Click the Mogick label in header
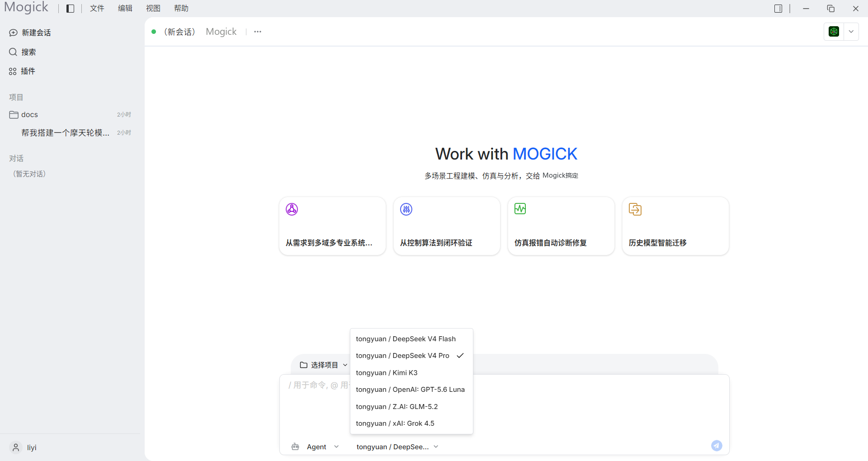 221,32
